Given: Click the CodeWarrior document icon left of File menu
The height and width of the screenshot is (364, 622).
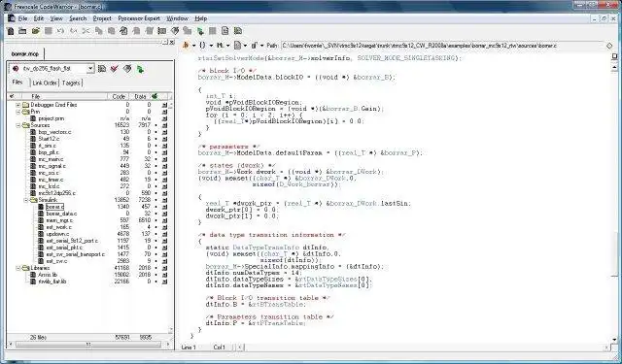Looking at the screenshot, I should pos(11,18).
